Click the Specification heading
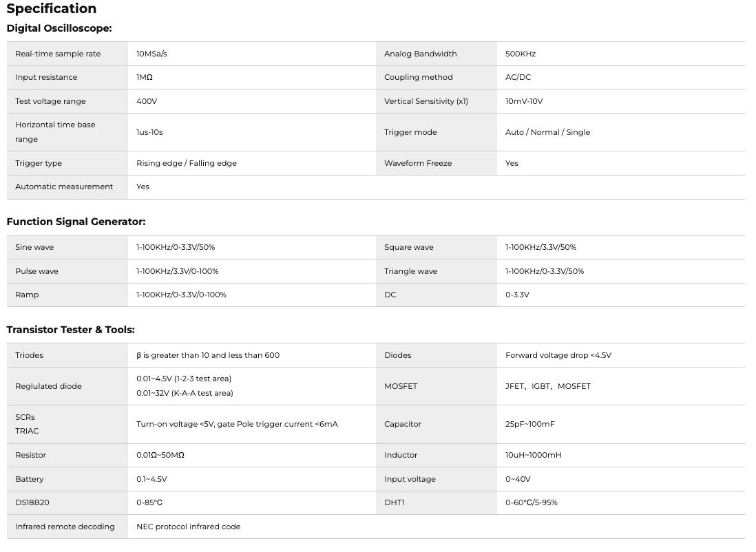 point(52,9)
